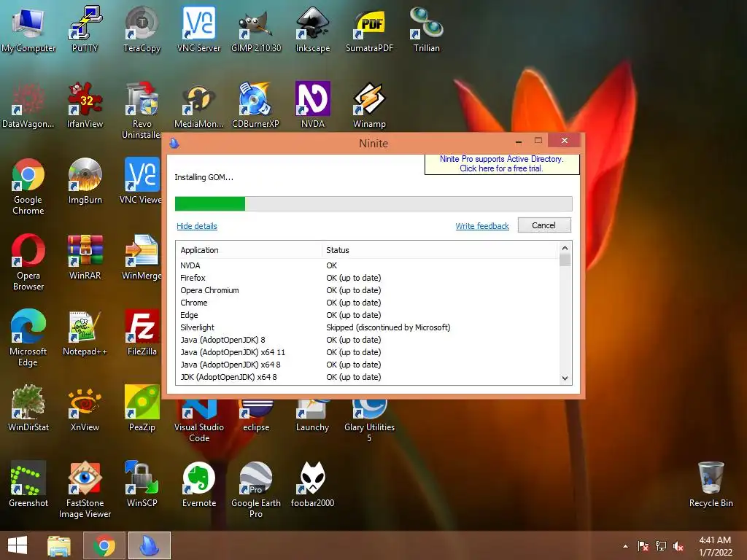Click the CDBurnerXP desktop shortcut
This screenshot has height=560, width=747.
(256, 105)
